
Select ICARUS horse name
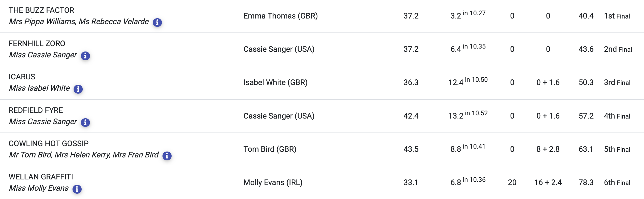click(22, 77)
